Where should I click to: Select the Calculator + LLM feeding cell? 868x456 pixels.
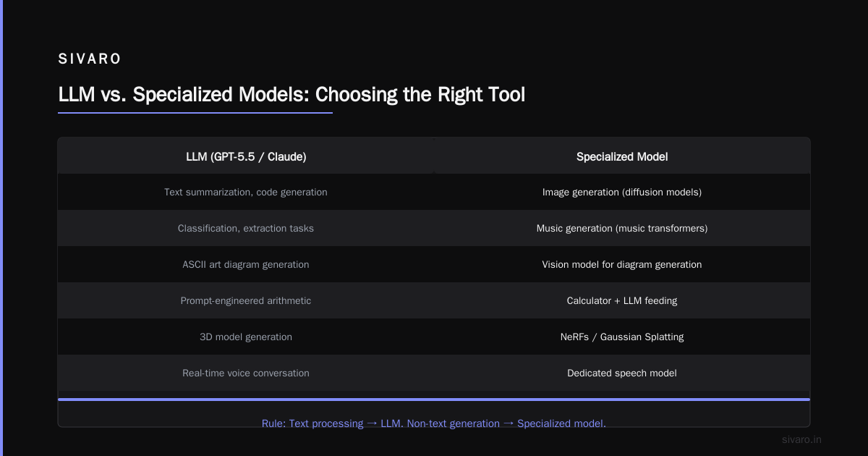622,300
